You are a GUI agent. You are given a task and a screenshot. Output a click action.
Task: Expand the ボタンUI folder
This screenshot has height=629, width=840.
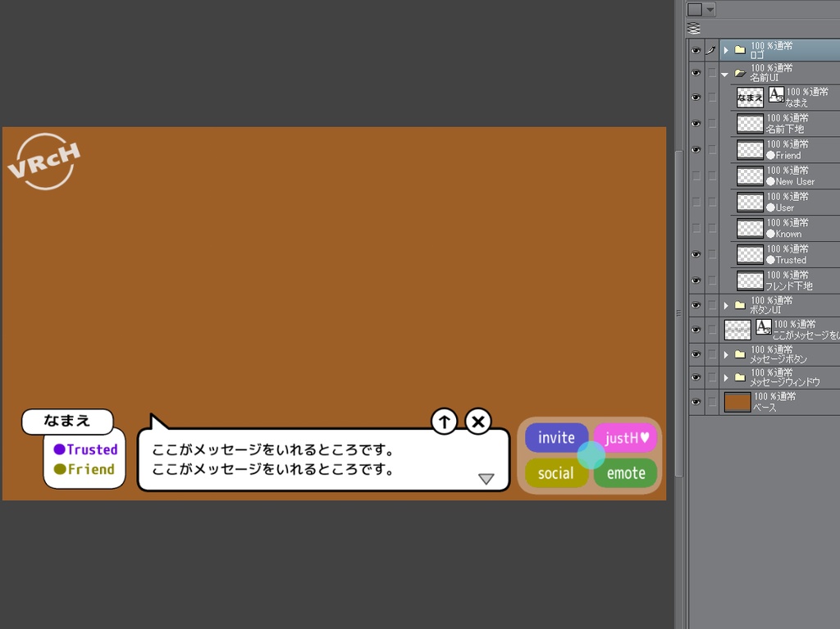tap(726, 305)
